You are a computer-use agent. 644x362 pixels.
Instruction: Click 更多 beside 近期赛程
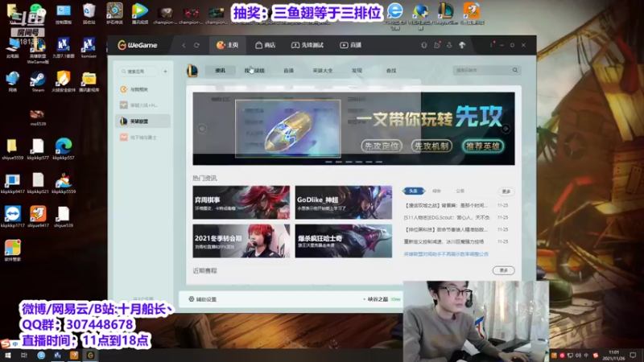click(504, 270)
